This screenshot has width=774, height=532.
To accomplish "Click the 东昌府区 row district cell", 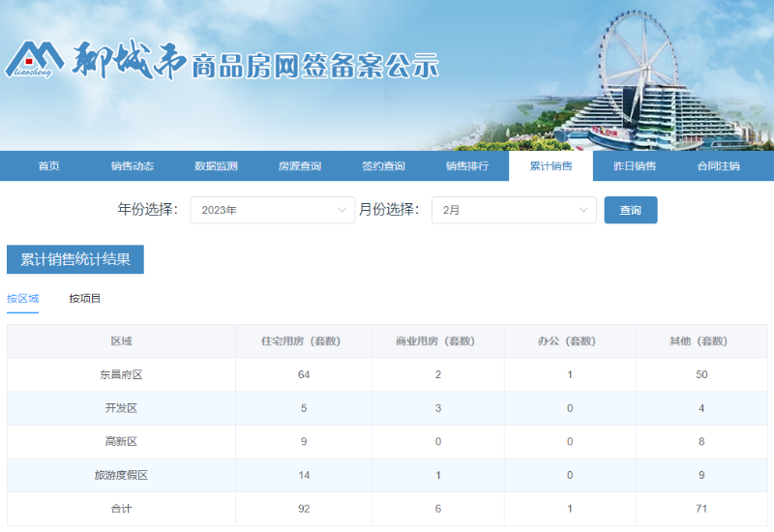I will (x=121, y=374).
